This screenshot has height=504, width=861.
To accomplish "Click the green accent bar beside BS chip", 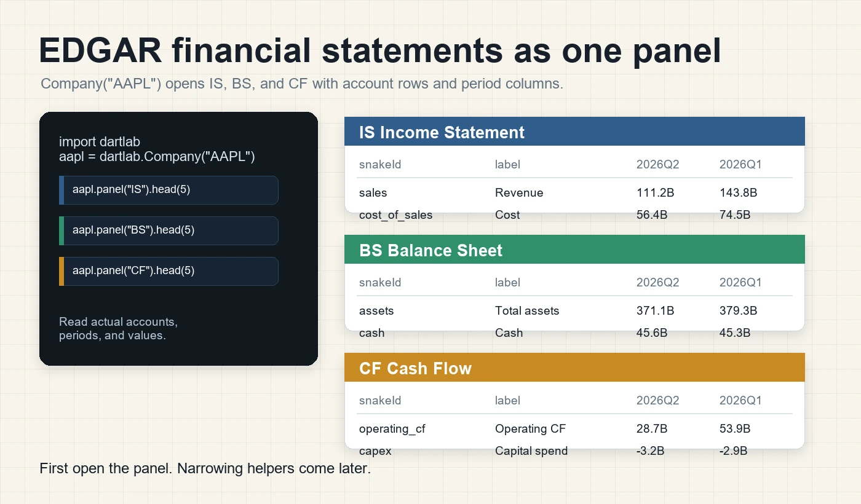I will coord(61,230).
